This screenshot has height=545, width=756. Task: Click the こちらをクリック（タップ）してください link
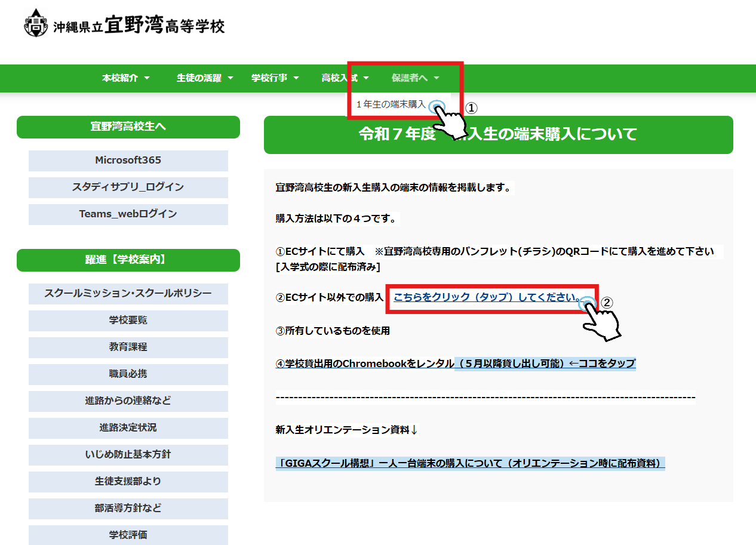[486, 297]
